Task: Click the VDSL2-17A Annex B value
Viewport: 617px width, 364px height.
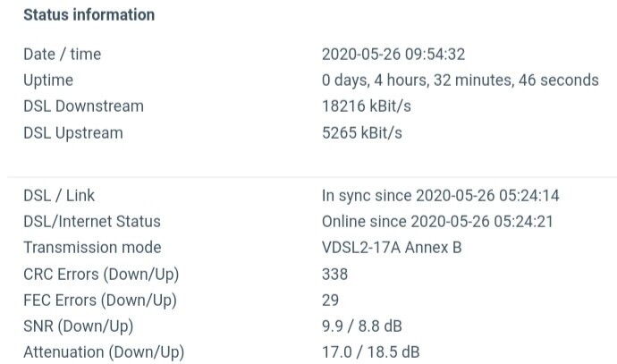Action: 392,248
